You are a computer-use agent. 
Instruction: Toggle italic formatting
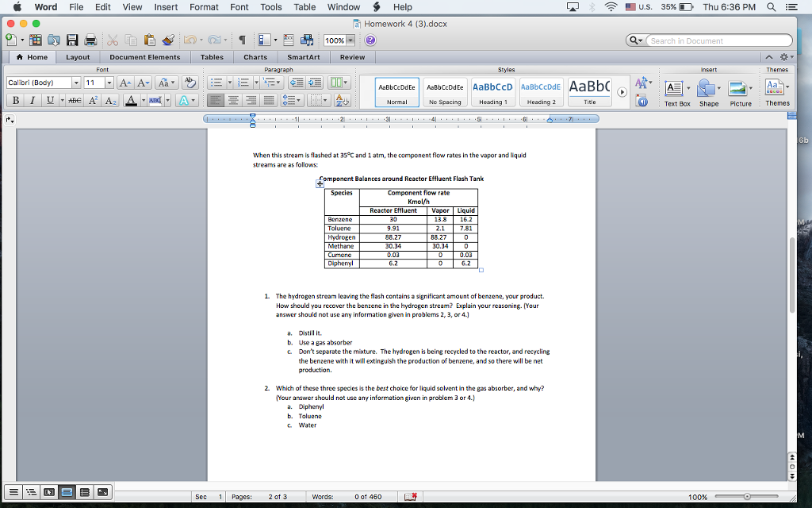32,100
